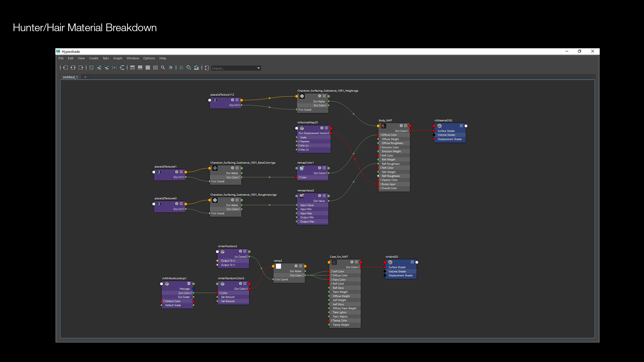644x362 pixels.
Task: Expand Transp Color on Coat_Fur_MAT
Action: [331, 320]
